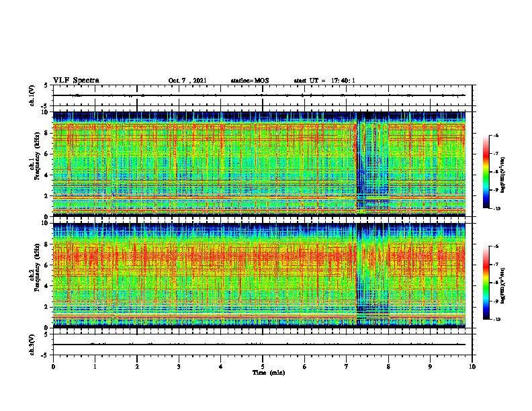This screenshot has height=411, width=532.
Task: Click the ch.1 spectrogram panel
Action: pyautogui.click(x=259, y=164)
